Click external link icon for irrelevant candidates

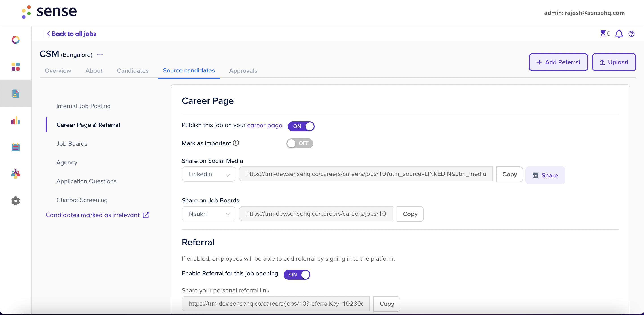pos(146,215)
